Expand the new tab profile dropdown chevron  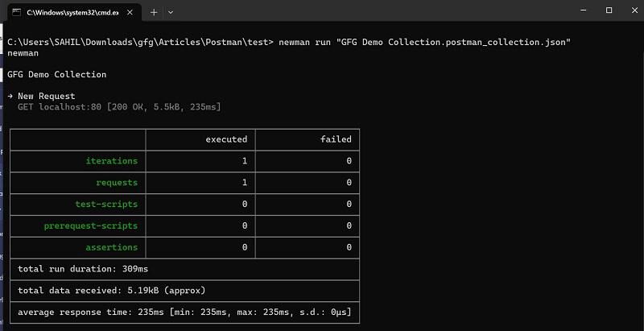[x=171, y=13]
